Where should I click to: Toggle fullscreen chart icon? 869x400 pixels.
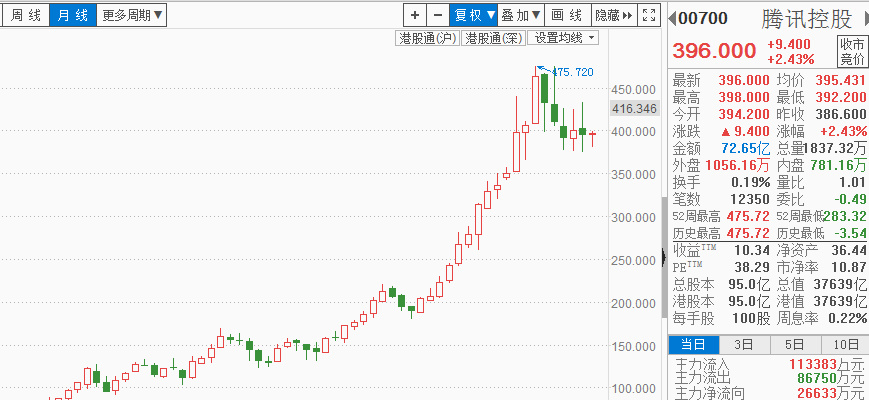pos(649,15)
